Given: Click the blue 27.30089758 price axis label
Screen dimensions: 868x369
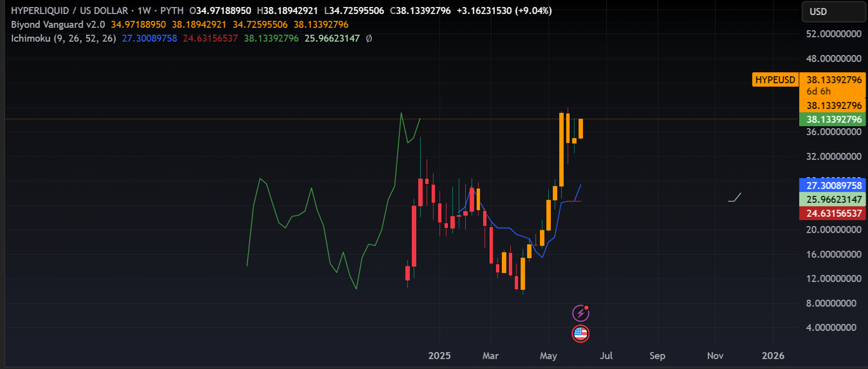Looking at the screenshot, I should [834, 186].
